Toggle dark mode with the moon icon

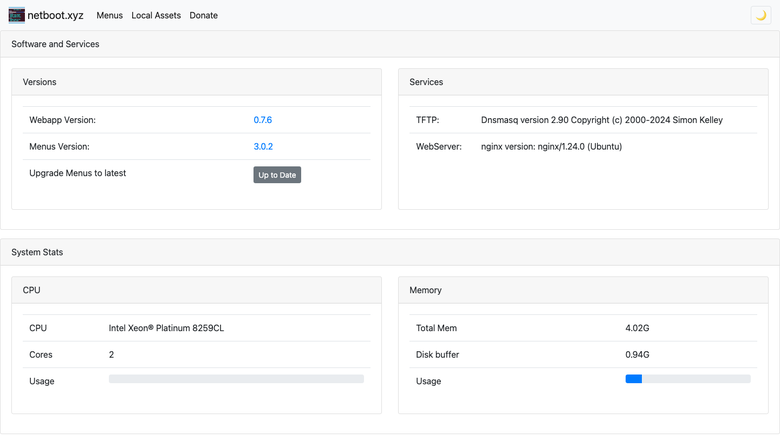761,15
